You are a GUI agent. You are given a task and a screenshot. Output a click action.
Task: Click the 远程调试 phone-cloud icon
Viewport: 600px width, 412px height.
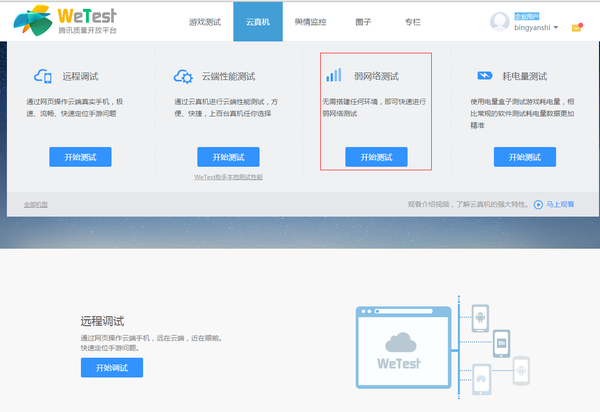[42, 76]
